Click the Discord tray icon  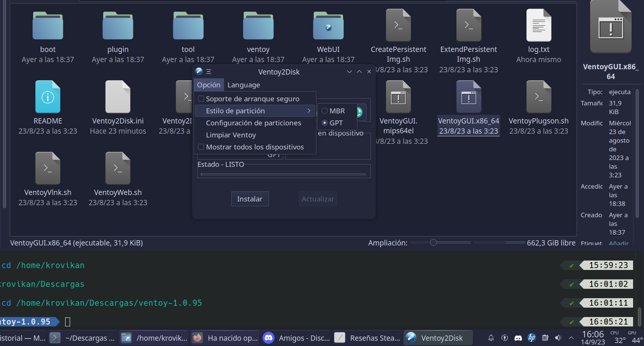(x=518, y=338)
